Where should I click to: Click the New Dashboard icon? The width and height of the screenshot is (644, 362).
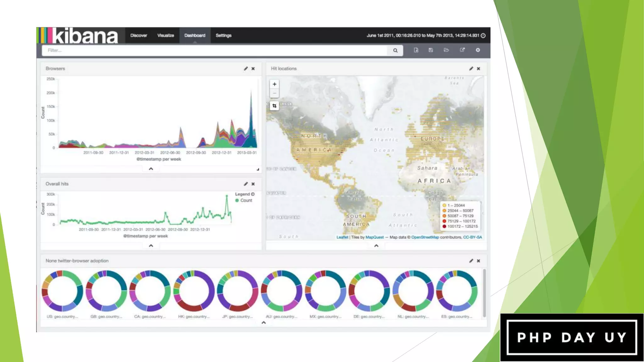tap(416, 50)
